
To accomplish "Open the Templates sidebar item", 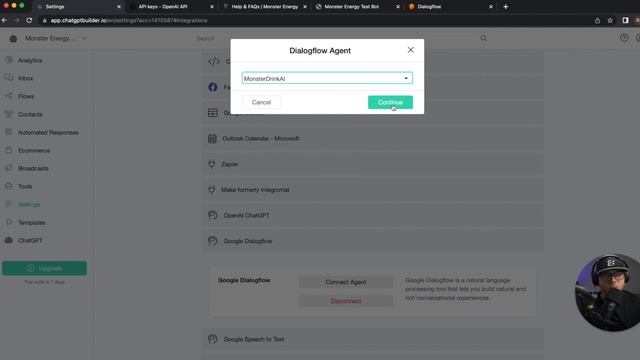I will tap(31, 222).
